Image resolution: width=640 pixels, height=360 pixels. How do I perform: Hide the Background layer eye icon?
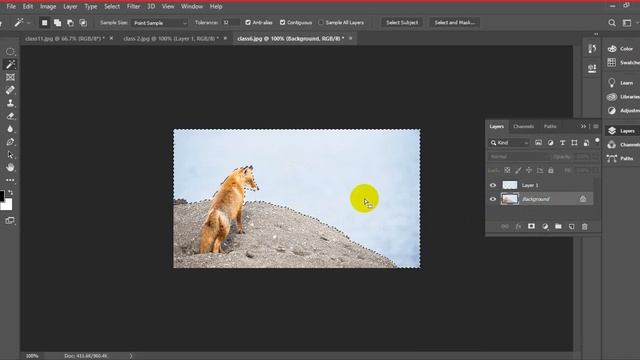[x=493, y=199]
